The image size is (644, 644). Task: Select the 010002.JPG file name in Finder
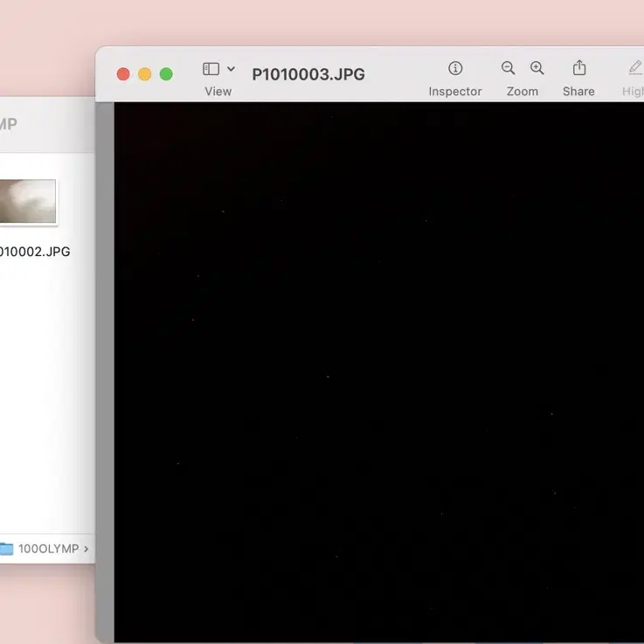pyautogui.click(x=35, y=252)
